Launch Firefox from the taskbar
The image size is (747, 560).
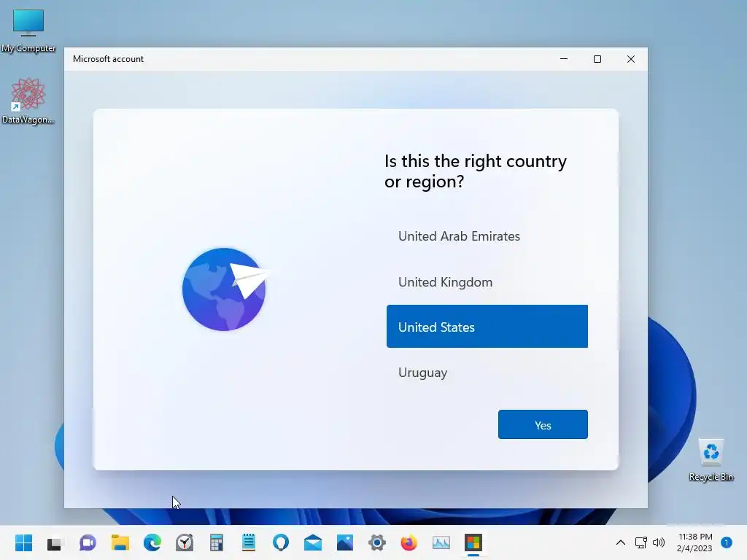(x=409, y=542)
